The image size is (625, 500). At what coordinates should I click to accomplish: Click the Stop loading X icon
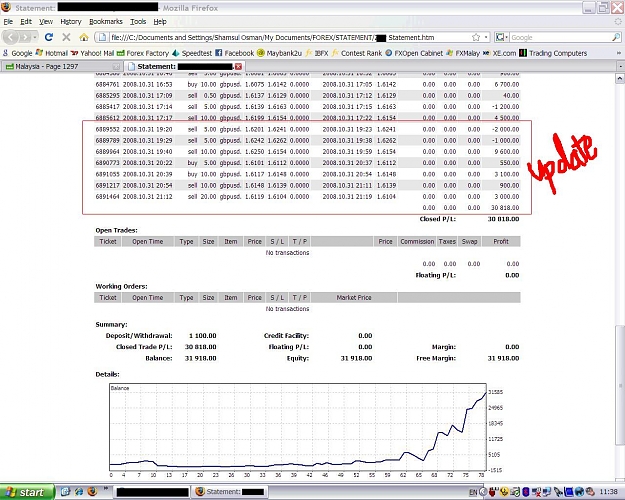[x=66, y=37]
